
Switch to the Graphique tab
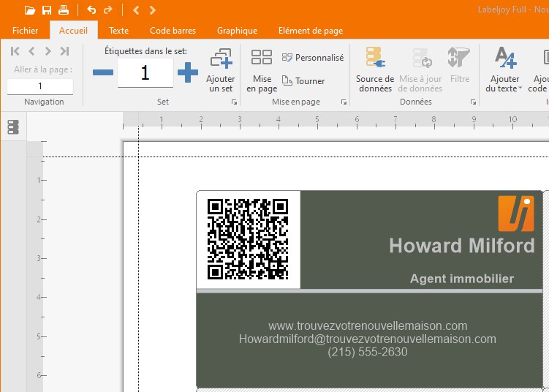click(237, 31)
